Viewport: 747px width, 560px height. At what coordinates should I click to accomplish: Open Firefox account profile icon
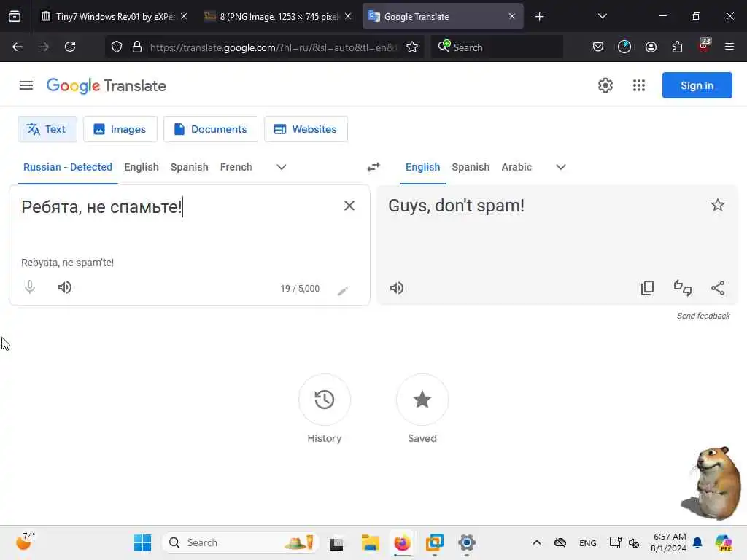click(x=651, y=47)
